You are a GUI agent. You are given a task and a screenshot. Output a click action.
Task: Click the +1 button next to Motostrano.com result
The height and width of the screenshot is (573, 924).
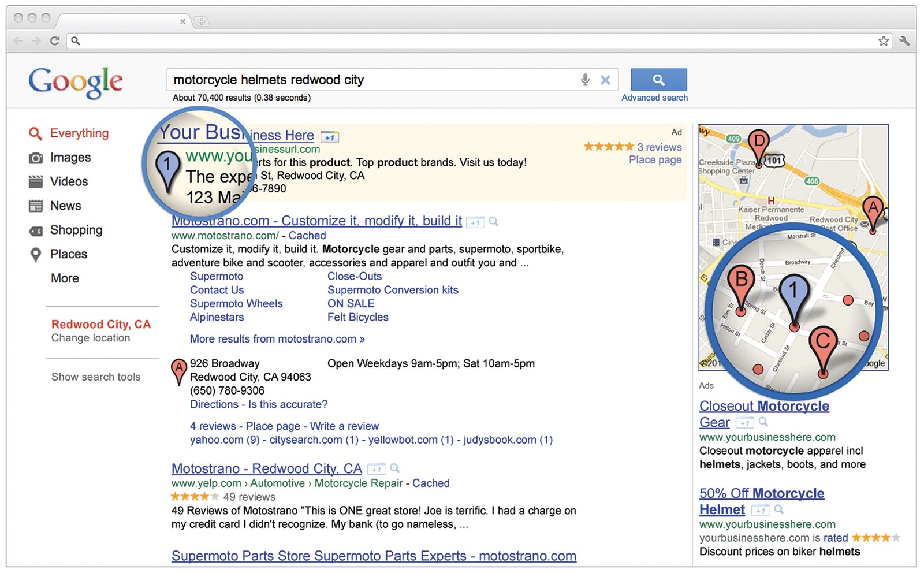pos(475,222)
